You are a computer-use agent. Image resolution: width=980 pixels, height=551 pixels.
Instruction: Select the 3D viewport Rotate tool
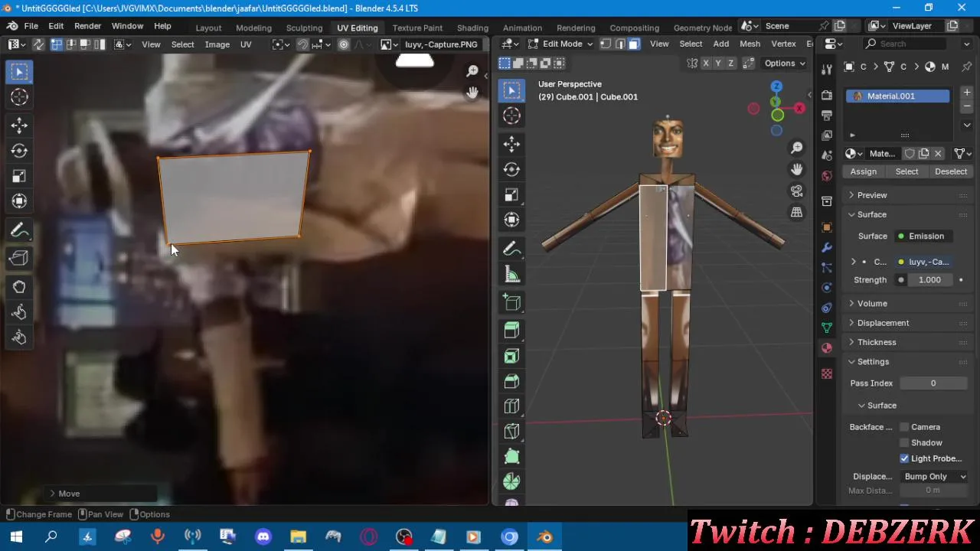click(x=511, y=169)
